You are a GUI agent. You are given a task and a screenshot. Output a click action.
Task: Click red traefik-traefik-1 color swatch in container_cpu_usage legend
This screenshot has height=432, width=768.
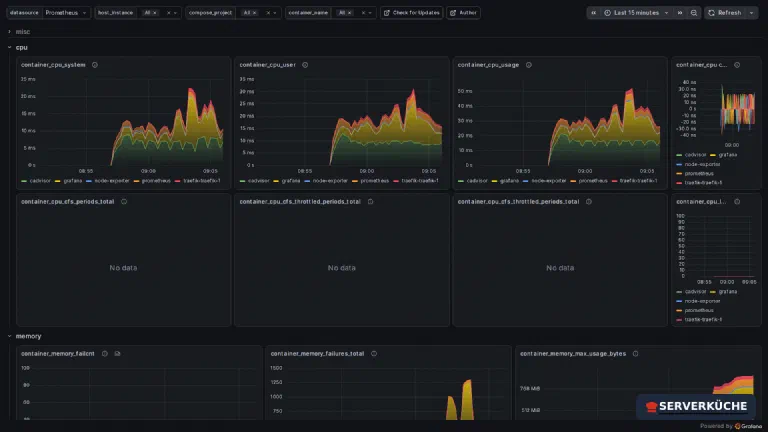click(614, 181)
